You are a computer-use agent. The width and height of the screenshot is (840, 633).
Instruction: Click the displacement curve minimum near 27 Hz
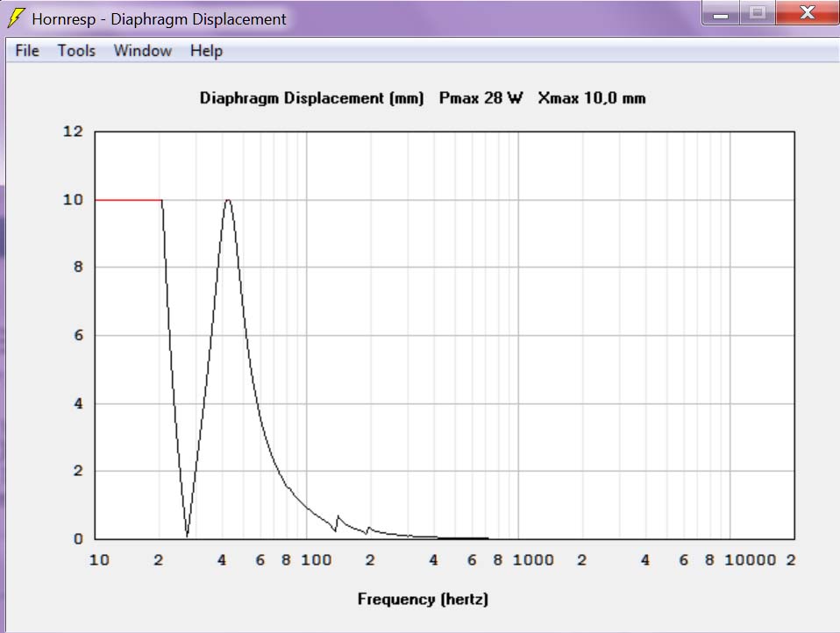click(x=187, y=534)
